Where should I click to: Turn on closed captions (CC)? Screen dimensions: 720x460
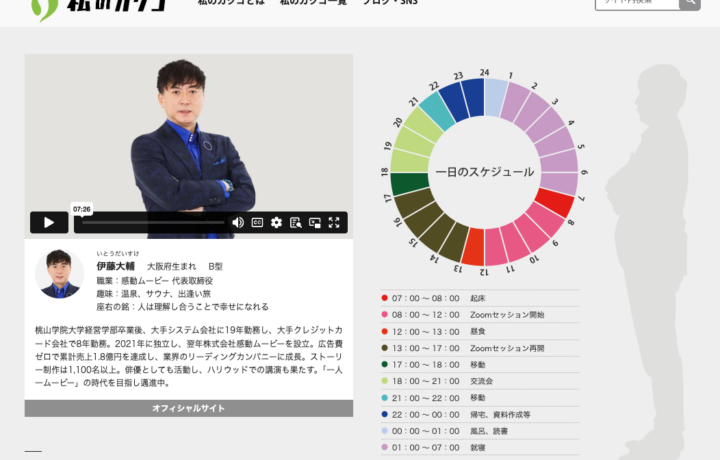coord(257,222)
